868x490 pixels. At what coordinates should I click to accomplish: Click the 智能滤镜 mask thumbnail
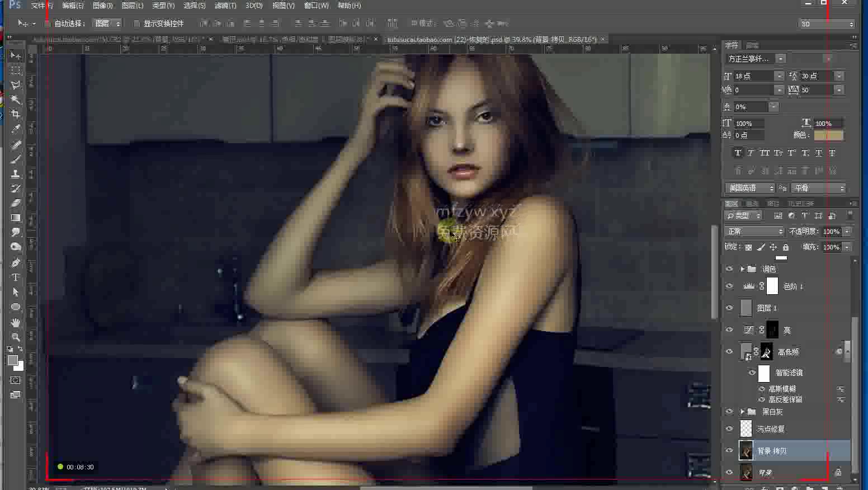(764, 373)
